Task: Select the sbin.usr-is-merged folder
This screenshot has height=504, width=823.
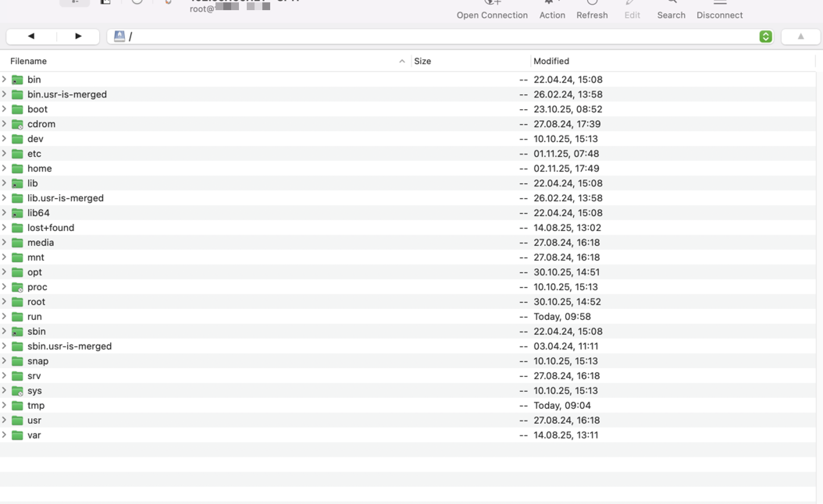Action: tap(69, 346)
